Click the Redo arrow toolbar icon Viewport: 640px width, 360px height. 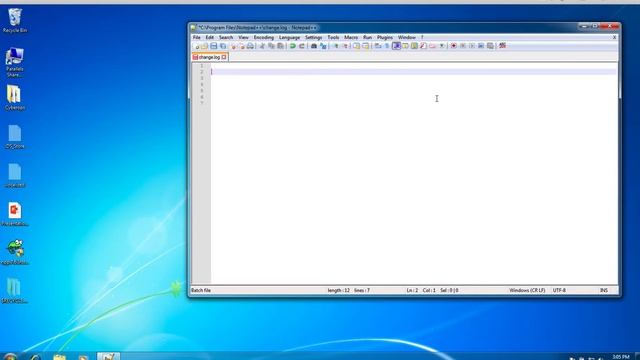tap(302, 46)
